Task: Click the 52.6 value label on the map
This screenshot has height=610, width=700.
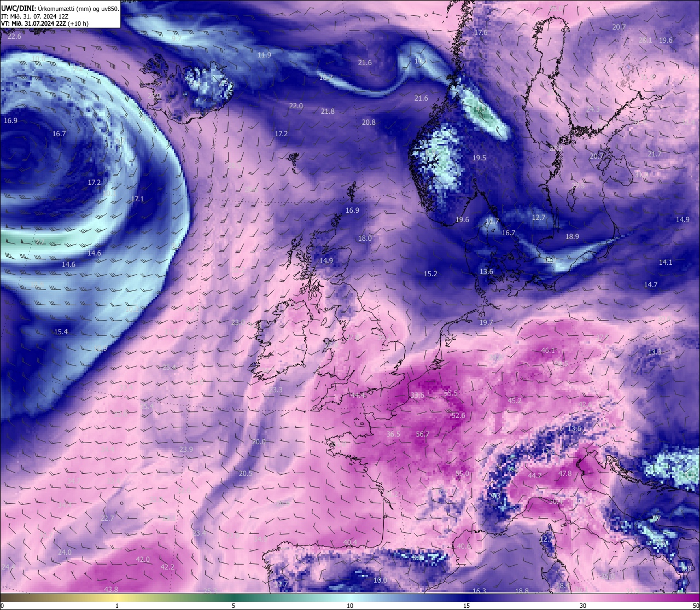Action: (458, 416)
